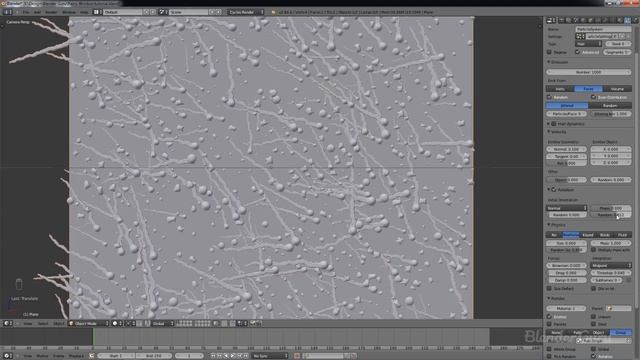Open the Initial orientation Normal dropdown
The image size is (640, 360).
pos(567,208)
